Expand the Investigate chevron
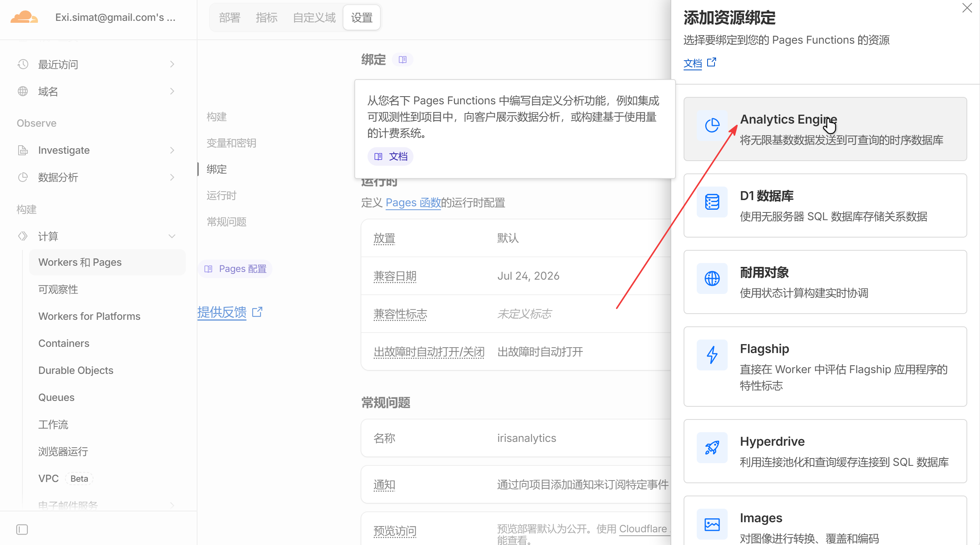Viewport: 980px width, 545px height. 172,150
